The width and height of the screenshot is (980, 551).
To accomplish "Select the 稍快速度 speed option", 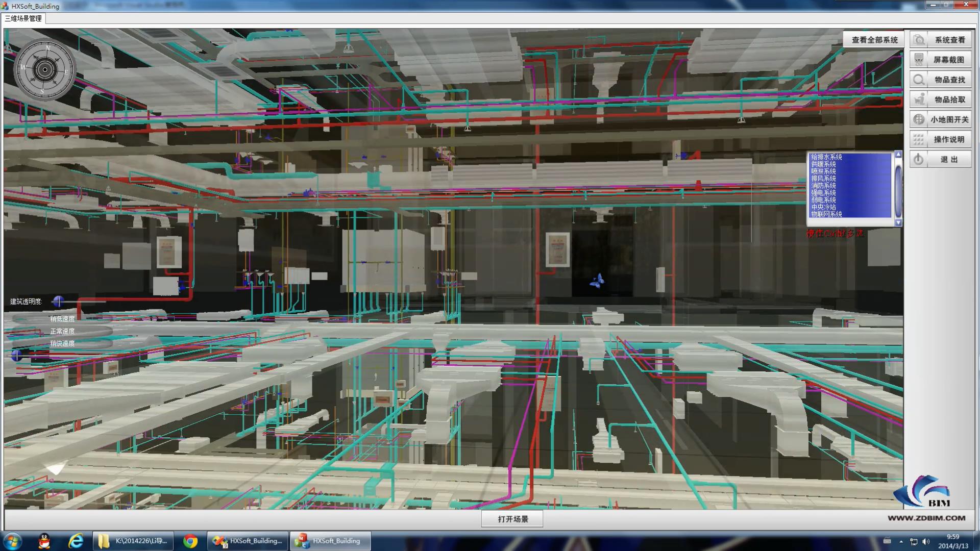I will (62, 343).
